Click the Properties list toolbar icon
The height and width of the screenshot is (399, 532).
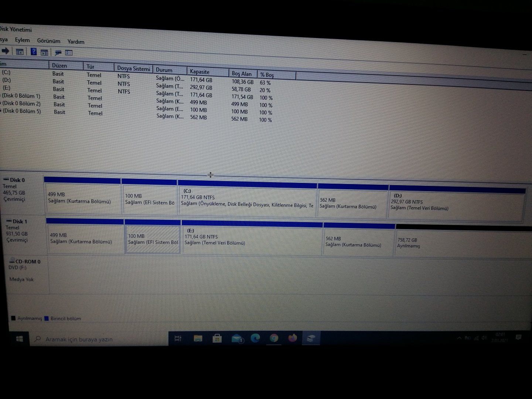(69, 53)
